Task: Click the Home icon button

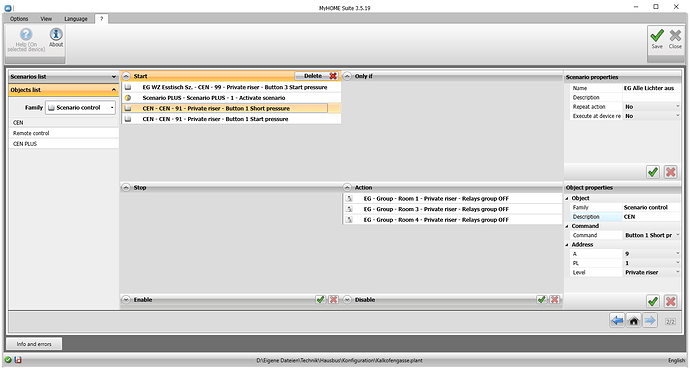Action: tap(634, 321)
